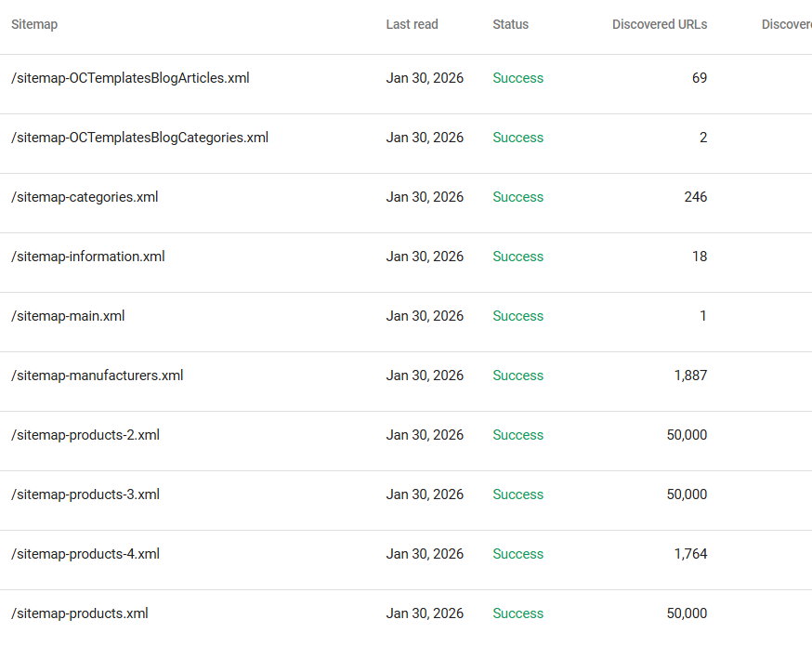This screenshot has height=646, width=812.
Task: Click the 69 discovered URLs count
Action: 699,78
